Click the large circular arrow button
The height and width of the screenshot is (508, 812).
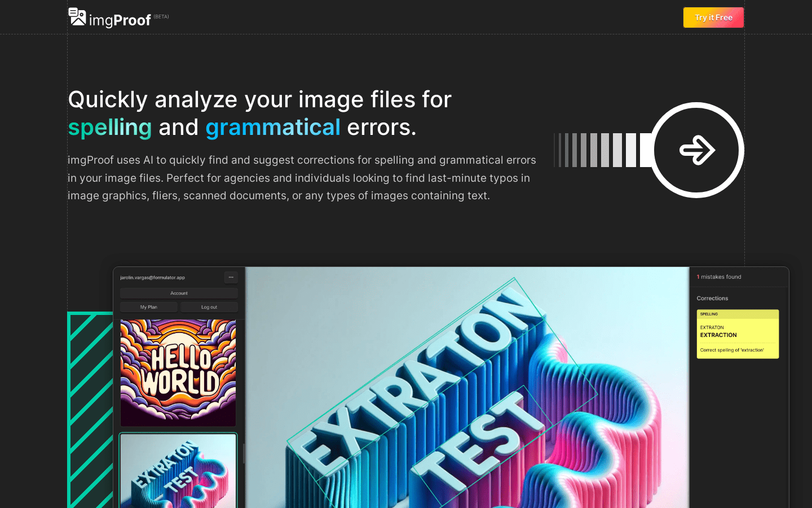click(x=697, y=150)
